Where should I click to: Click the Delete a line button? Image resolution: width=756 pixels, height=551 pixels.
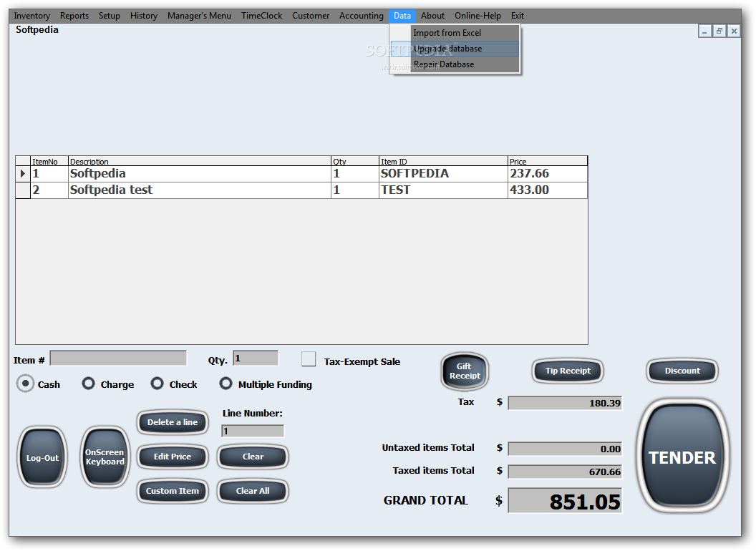coord(173,422)
